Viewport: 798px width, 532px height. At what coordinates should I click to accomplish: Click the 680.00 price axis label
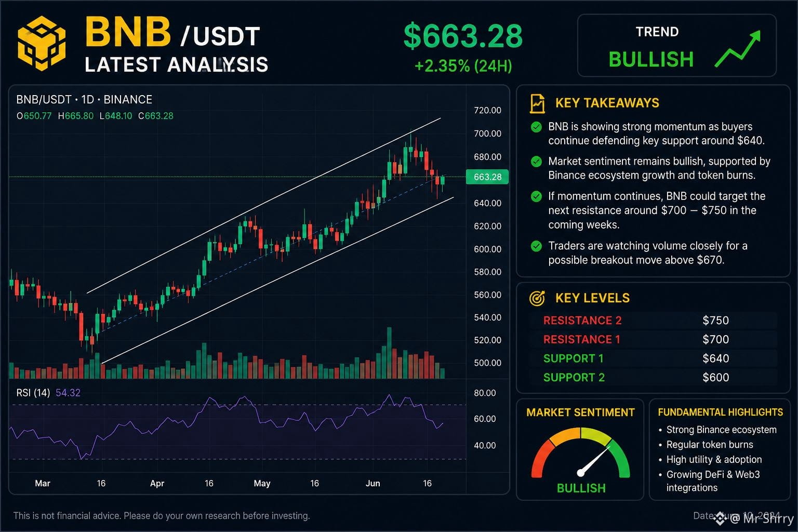[x=487, y=157]
